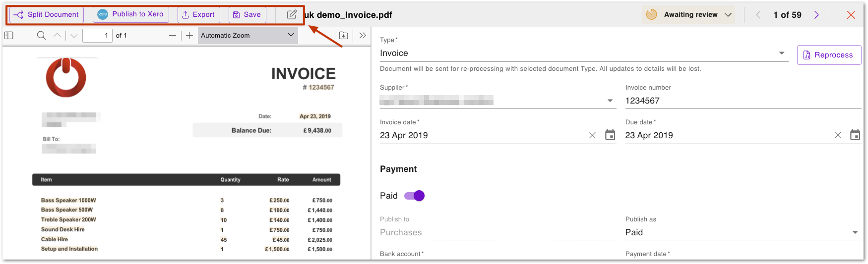868x264 pixels.
Task: Click the Split Document button
Action: tap(46, 14)
